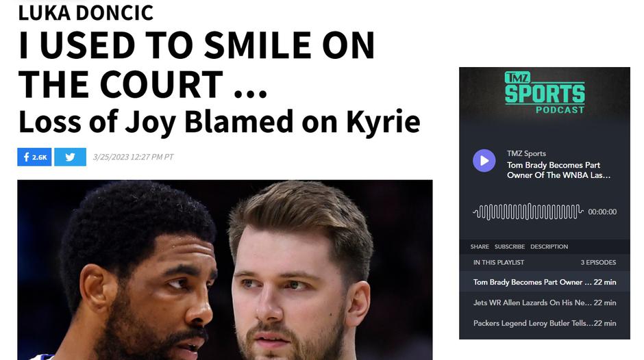The width and height of the screenshot is (644, 360).
Task: Click the 'In This Playlist' header
Action: [x=499, y=262]
